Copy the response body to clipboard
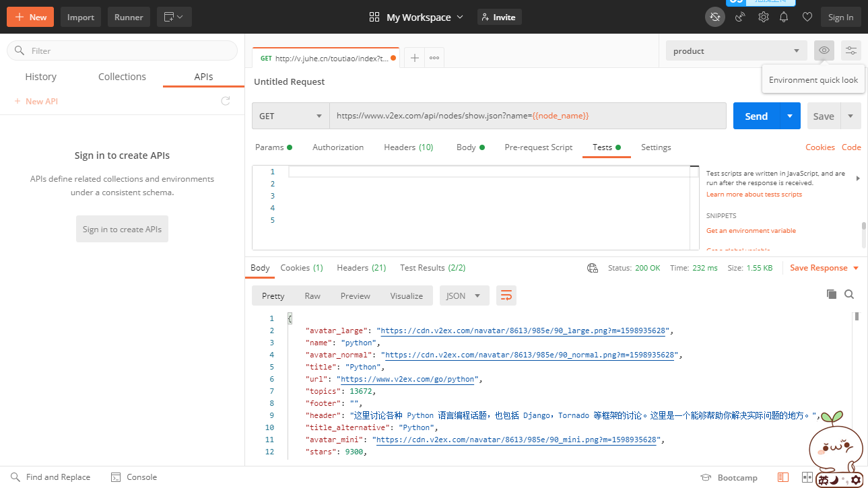 [832, 294]
